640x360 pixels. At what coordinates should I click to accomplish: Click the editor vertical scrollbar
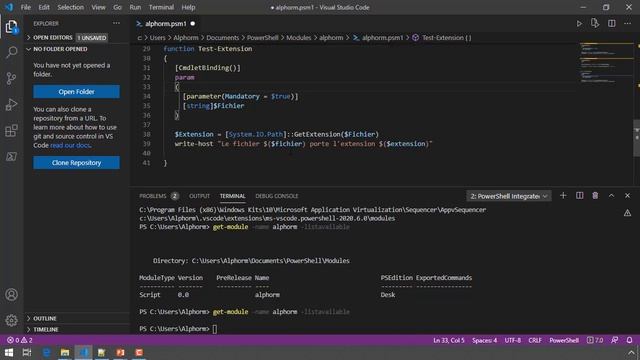click(x=636, y=138)
